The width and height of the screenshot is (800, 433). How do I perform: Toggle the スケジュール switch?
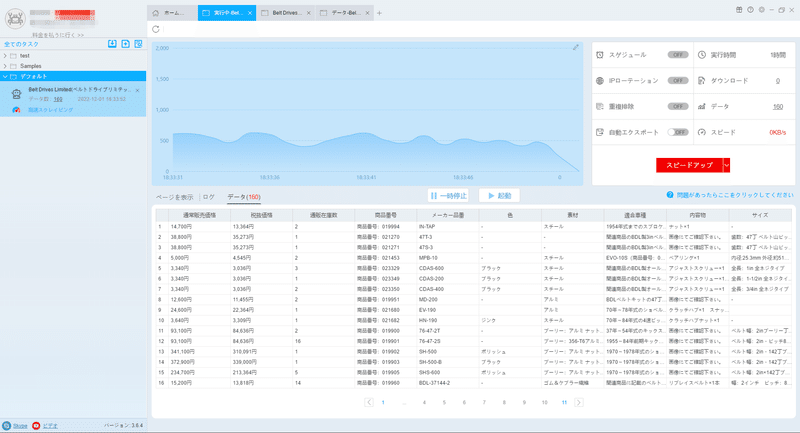pyautogui.click(x=678, y=55)
